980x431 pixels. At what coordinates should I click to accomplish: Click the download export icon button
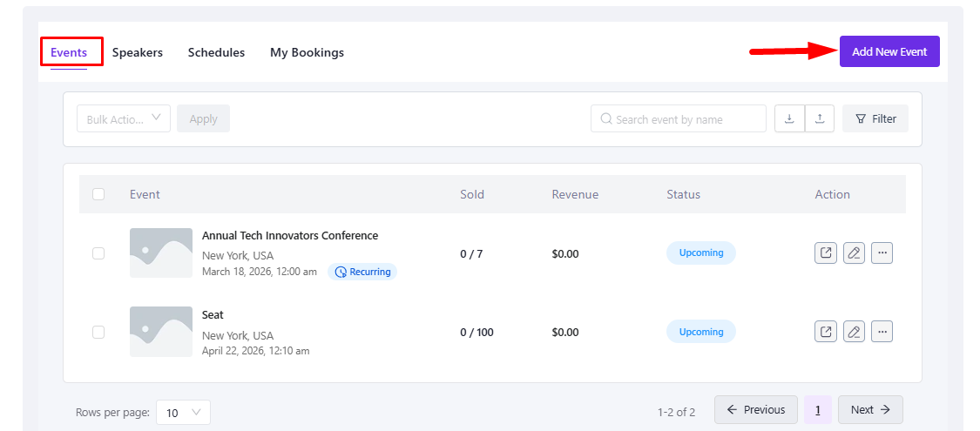(789, 119)
